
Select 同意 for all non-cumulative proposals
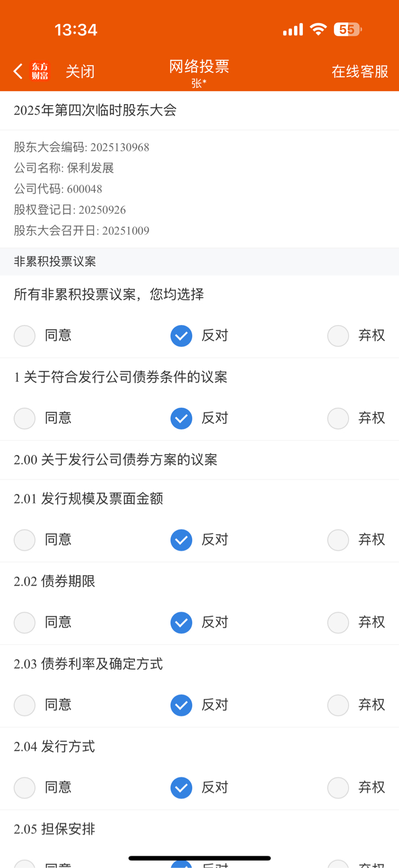[24, 335]
